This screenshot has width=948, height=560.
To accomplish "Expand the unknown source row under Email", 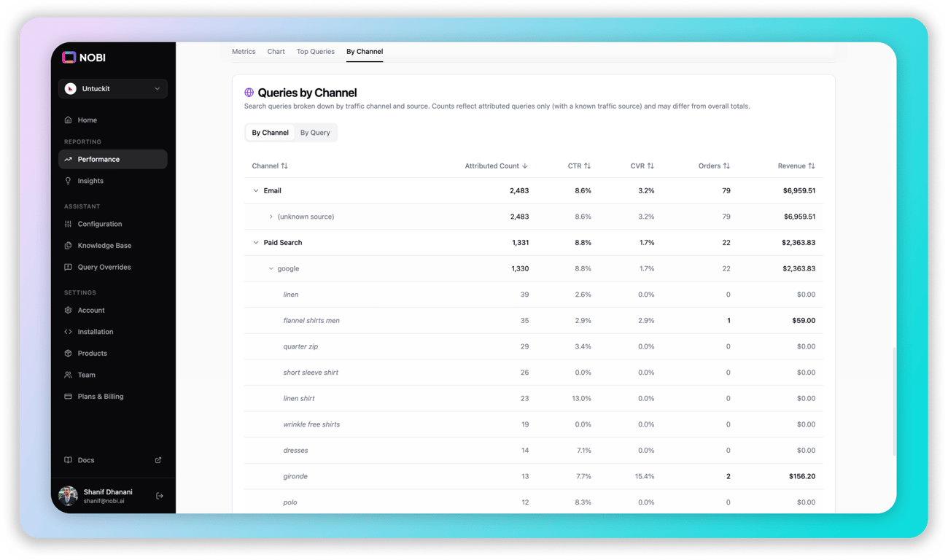I will pyautogui.click(x=271, y=217).
